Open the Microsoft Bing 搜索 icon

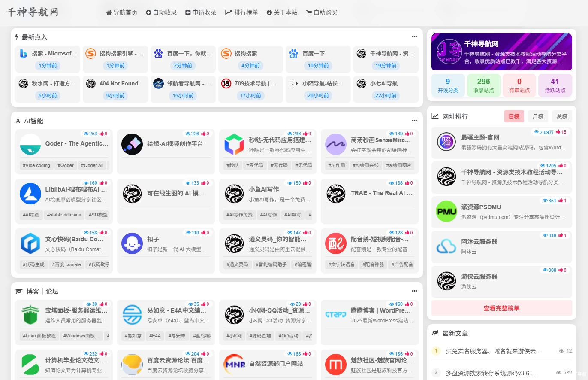(x=24, y=53)
